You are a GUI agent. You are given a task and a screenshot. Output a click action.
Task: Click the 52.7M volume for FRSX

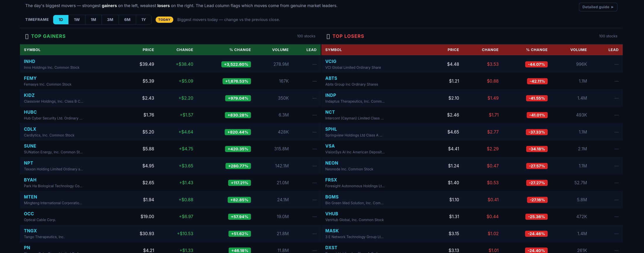pyautogui.click(x=580, y=183)
